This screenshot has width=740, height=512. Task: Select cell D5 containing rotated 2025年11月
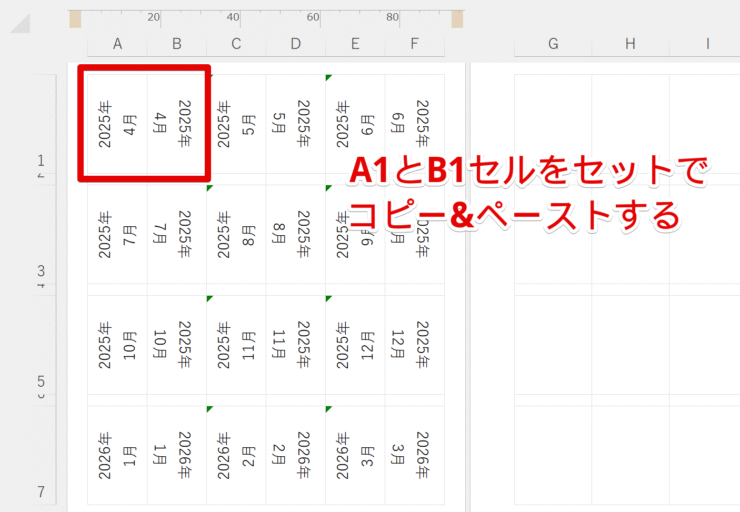click(296, 344)
